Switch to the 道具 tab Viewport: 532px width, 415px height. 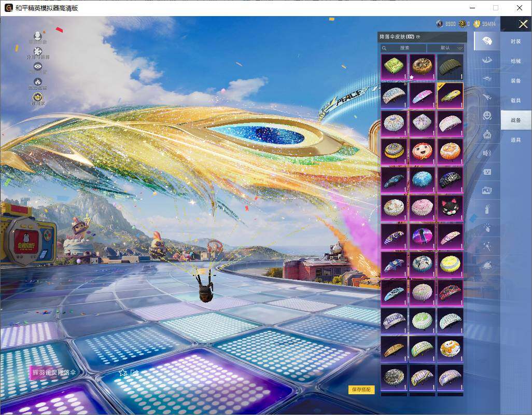coord(516,140)
